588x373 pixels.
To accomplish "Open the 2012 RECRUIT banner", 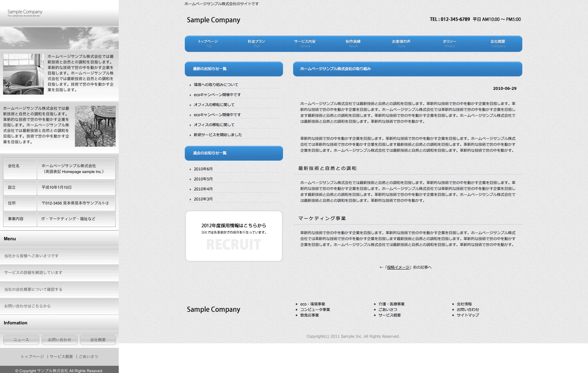I will (234, 236).
